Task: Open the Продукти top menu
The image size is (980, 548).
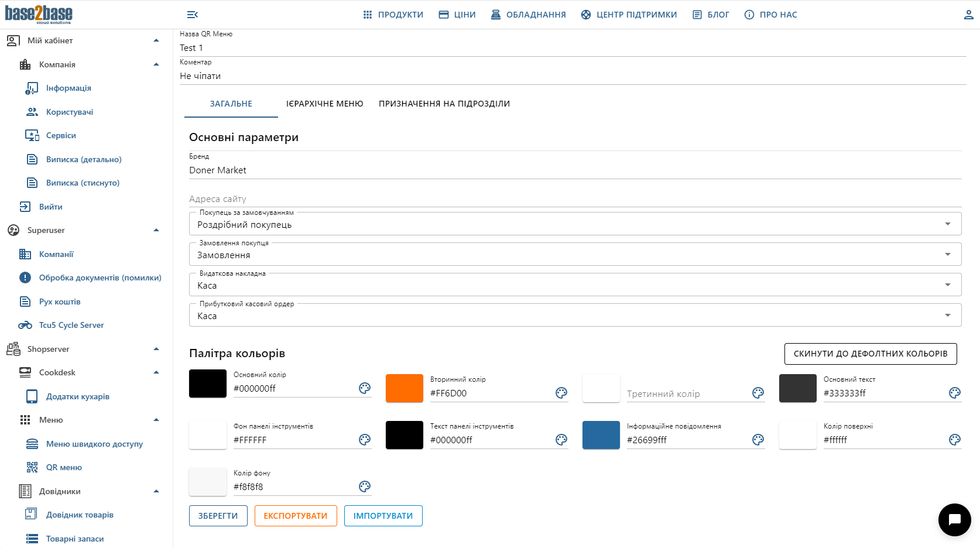Action: tap(393, 15)
